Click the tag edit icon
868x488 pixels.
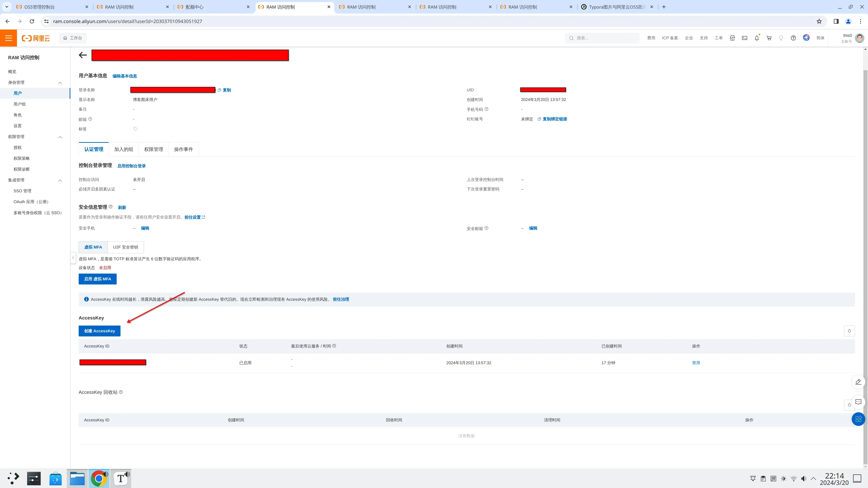click(135, 129)
